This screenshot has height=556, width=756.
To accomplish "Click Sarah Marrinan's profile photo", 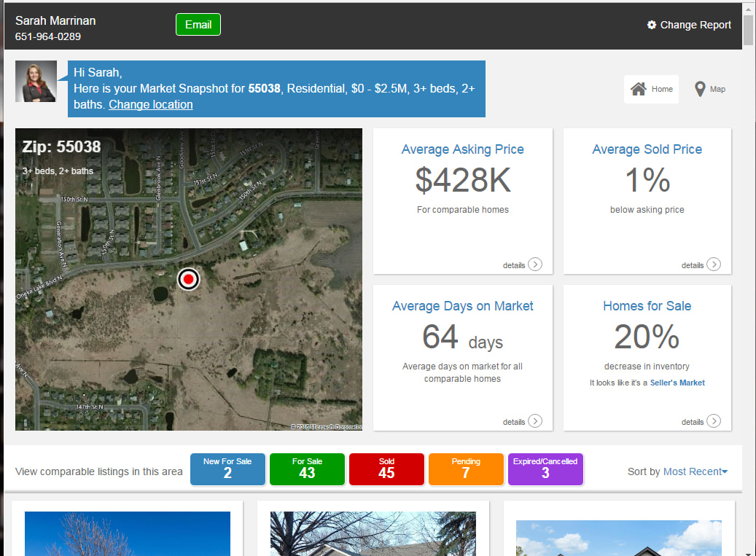I will [x=36, y=81].
